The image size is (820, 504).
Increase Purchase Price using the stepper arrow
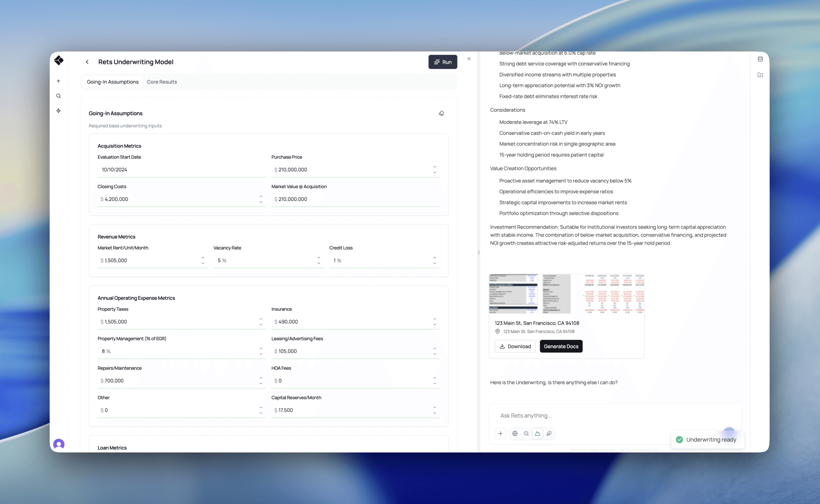tap(435, 167)
